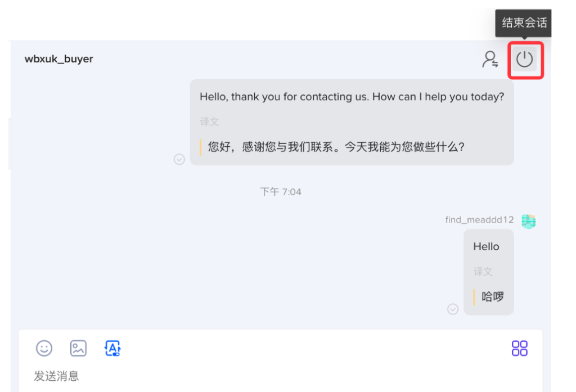Viewport: 576px width, 392px height.
Task: Click the 译文 label under Hello message
Action: 483,271
